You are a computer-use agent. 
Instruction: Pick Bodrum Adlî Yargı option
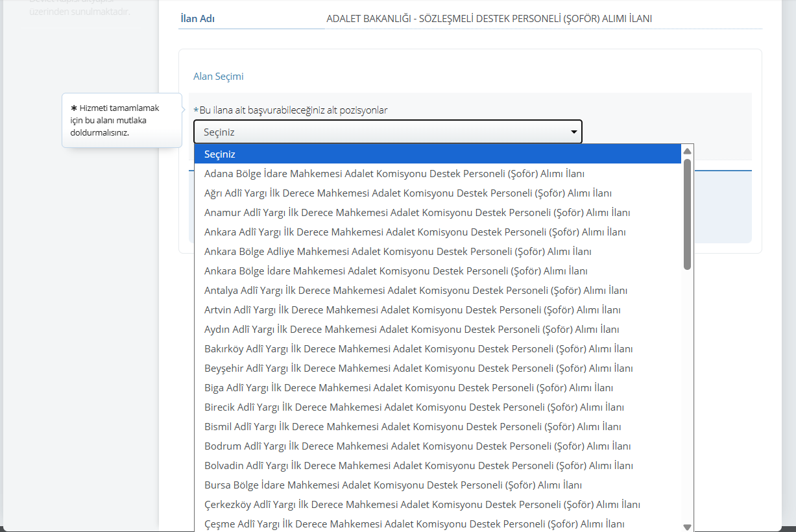coord(438,446)
